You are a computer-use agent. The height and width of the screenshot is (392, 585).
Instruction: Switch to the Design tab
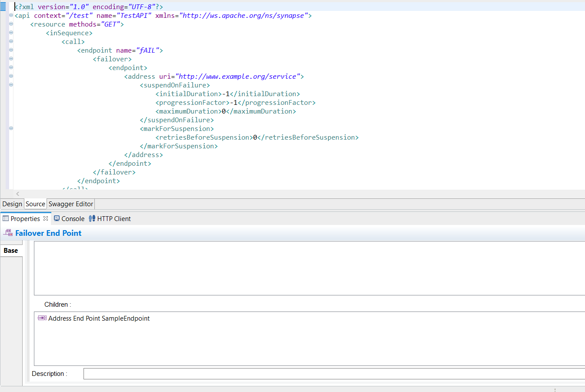click(x=12, y=204)
